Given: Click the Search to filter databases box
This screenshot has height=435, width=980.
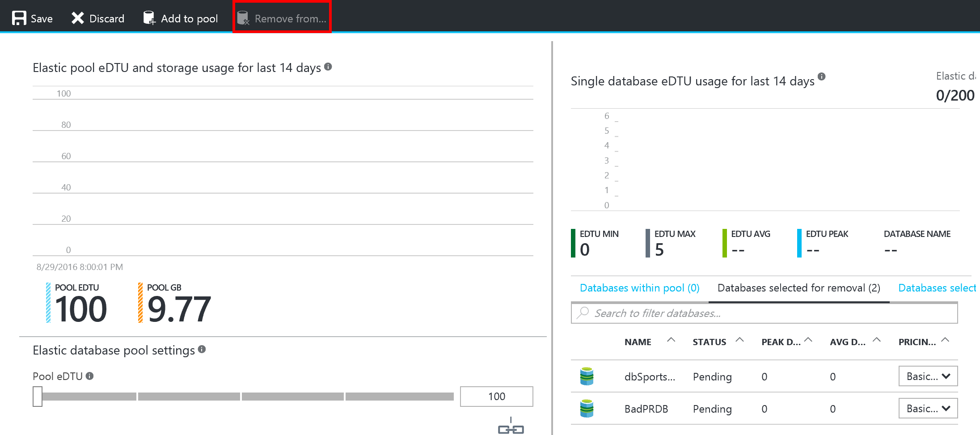Looking at the screenshot, I should pos(765,313).
